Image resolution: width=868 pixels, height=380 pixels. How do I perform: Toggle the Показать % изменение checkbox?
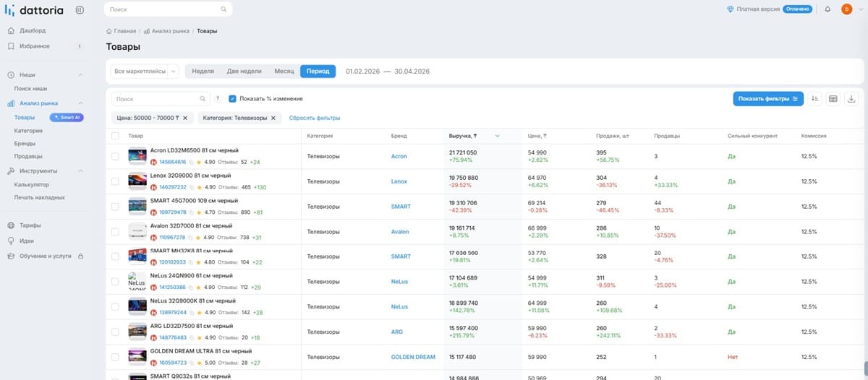pyautogui.click(x=232, y=99)
